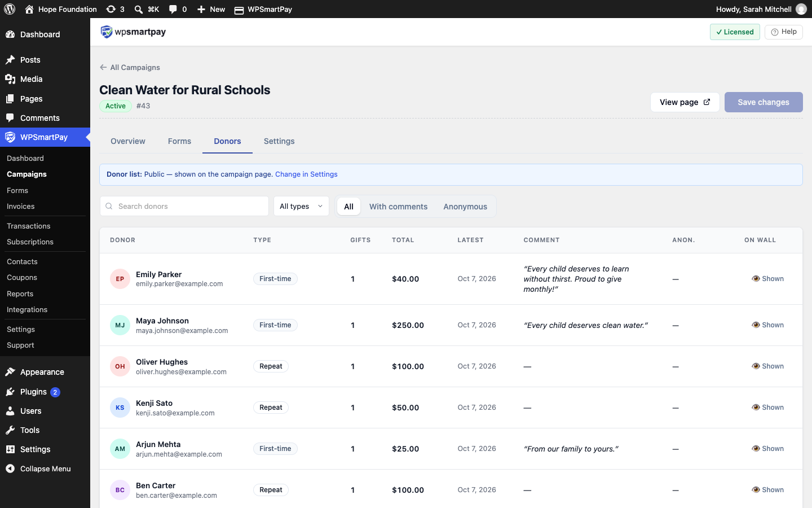This screenshot has width=812, height=508.
Task: Click Sarah Mitchell's avatar icon
Action: pos(801,9)
